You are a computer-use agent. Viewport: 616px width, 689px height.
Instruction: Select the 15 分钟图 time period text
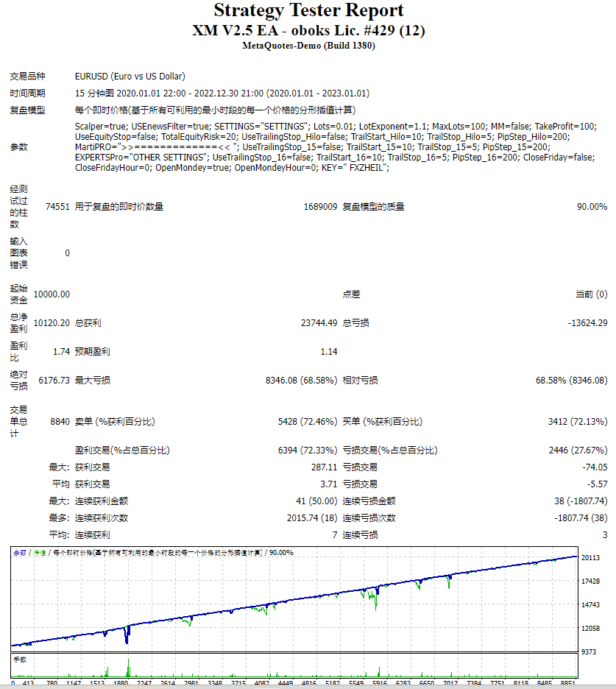click(x=92, y=93)
